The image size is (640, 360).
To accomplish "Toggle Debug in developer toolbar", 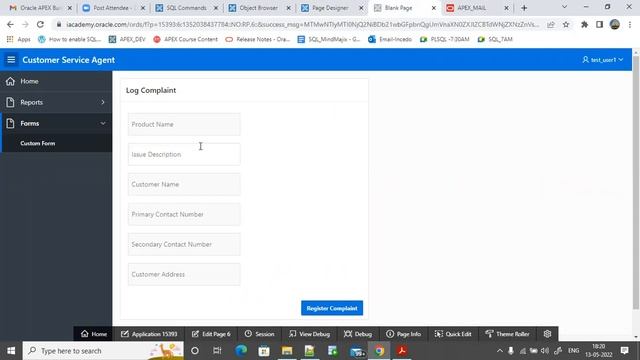I will pos(358,334).
